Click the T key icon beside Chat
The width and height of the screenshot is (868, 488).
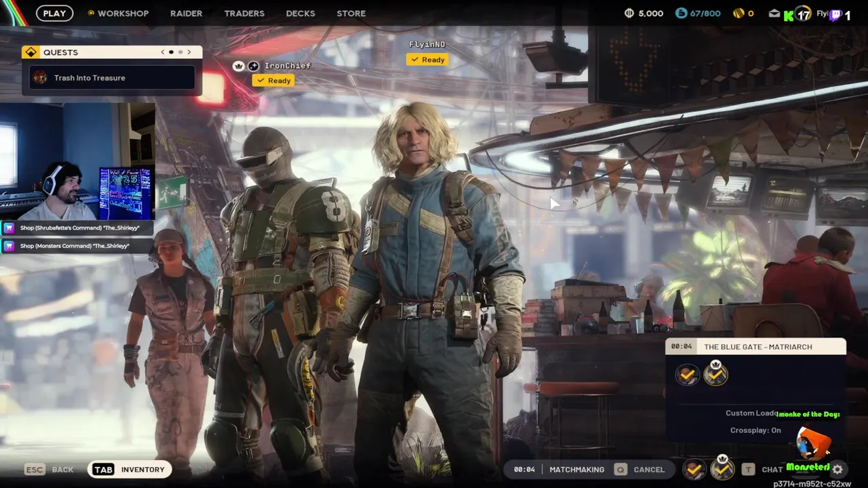(x=748, y=470)
